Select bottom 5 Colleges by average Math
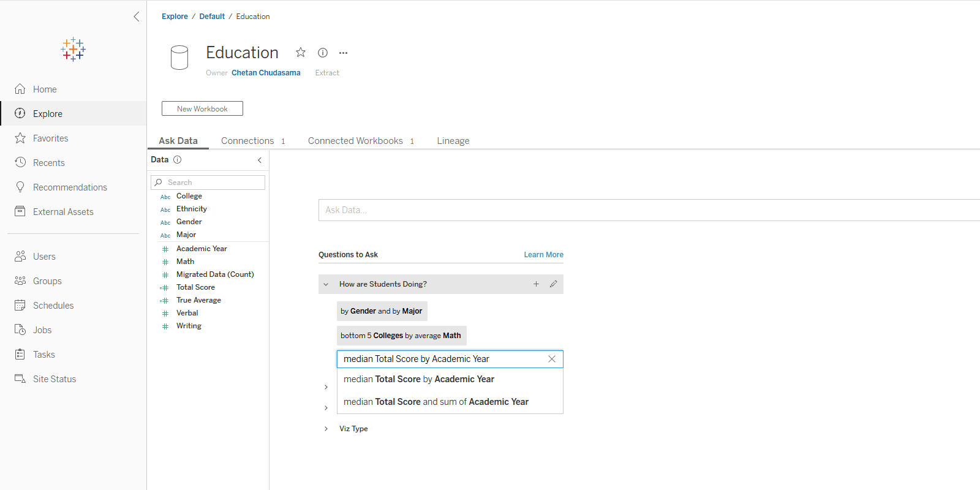This screenshot has height=490, width=980. pos(402,336)
